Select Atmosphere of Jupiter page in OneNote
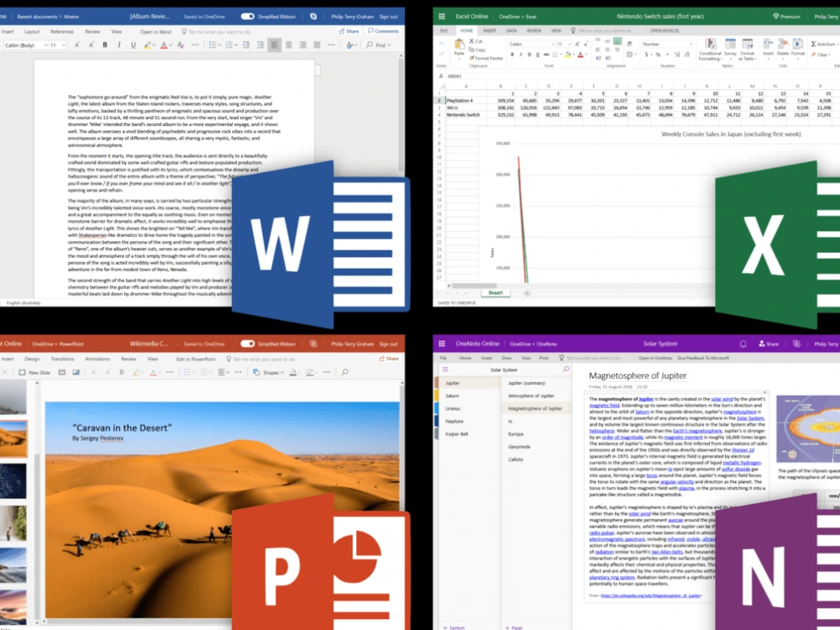The height and width of the screenshot is (630, 840). [x=536, y=396]
